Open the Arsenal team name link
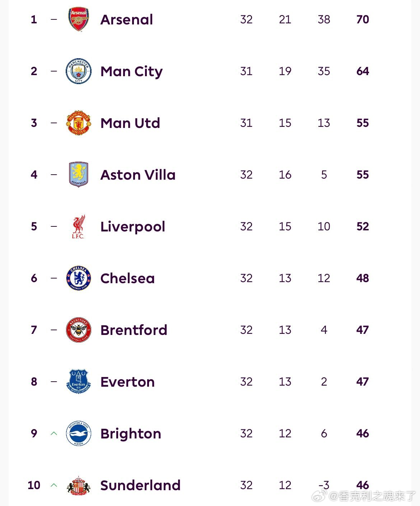 pos(127,19)
